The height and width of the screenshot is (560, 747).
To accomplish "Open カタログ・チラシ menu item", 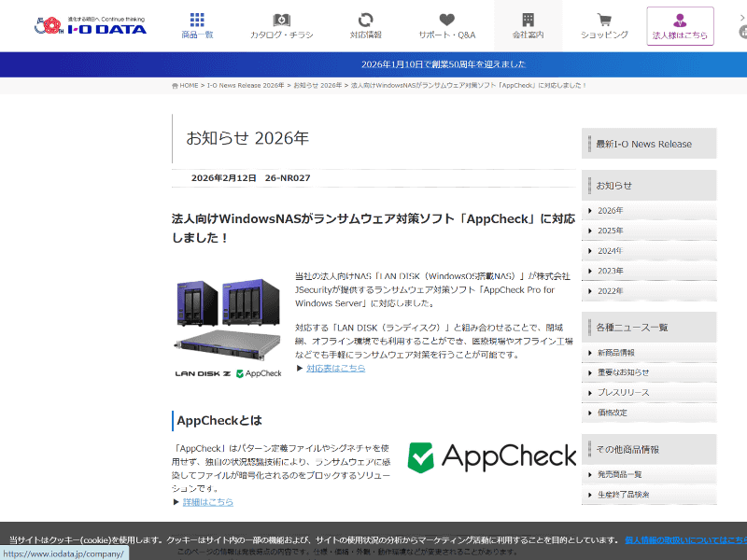I will coord(282,26).
